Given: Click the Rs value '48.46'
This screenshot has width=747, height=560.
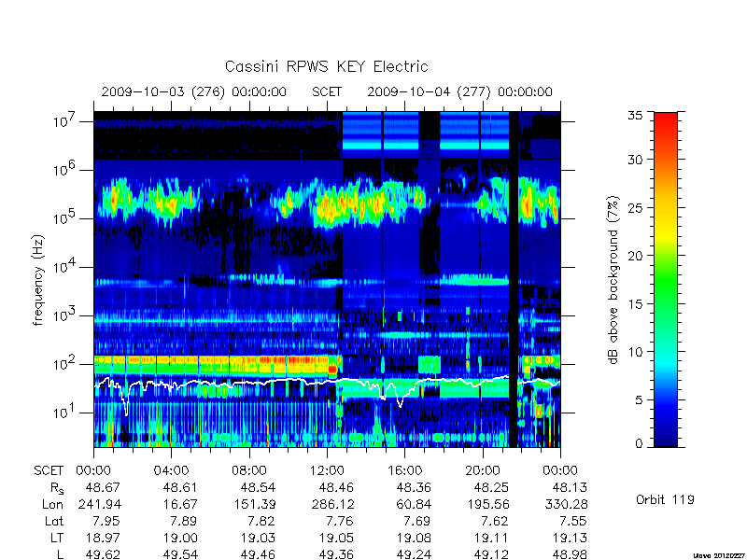Looking at the screenshot, I should pos(336,487).
